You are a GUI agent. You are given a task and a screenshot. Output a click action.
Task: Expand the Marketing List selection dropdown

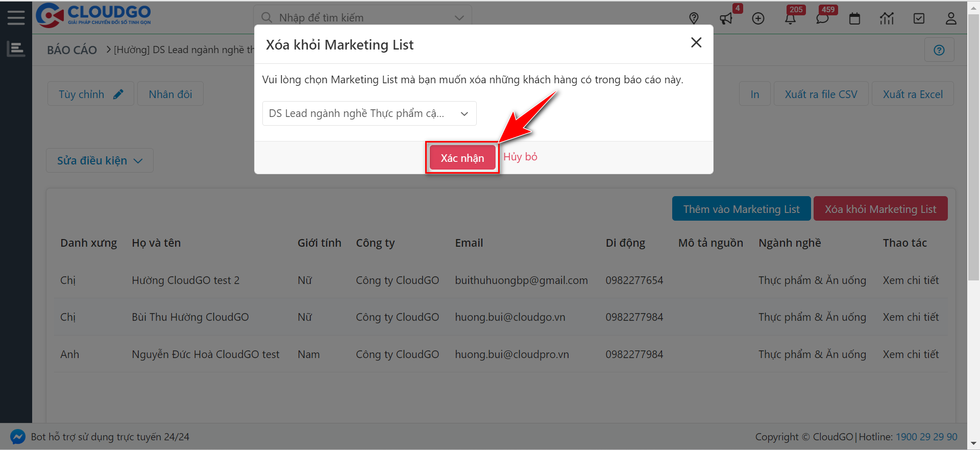pos(369,113)
